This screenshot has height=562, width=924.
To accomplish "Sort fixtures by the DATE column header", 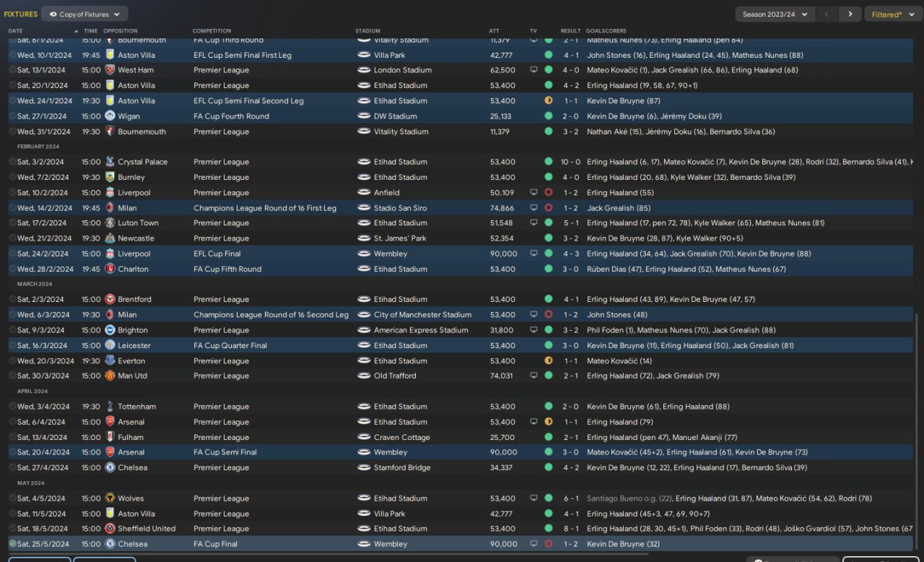I will [15, 31].
